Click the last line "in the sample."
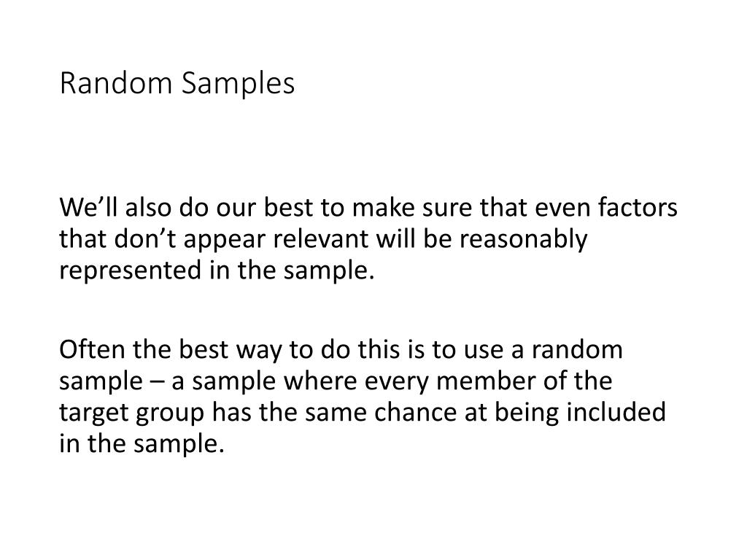The width and height of the screenshot is (747, 560). coord(142,444)
